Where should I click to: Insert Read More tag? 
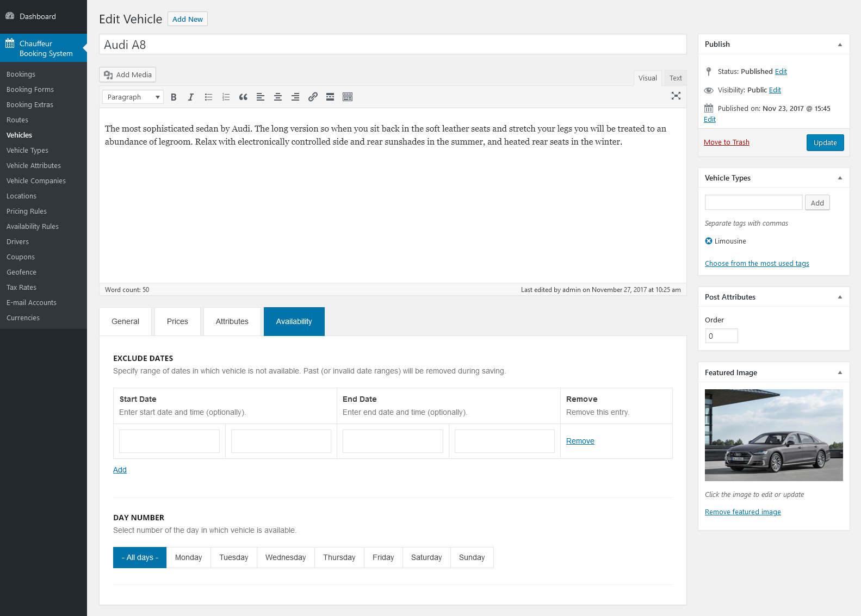[330, 97]
